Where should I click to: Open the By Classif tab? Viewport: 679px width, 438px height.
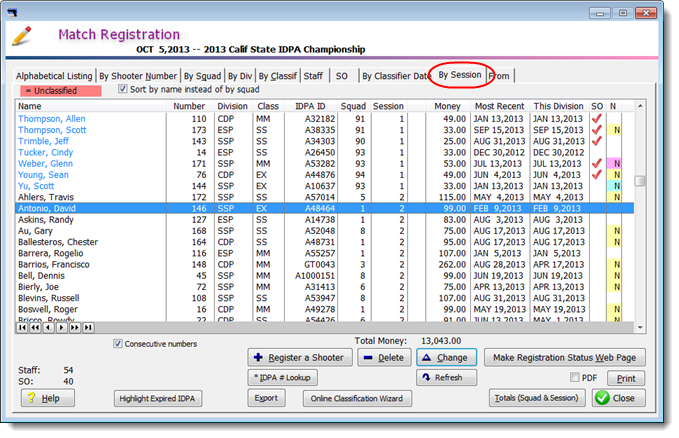coord(278,76)
